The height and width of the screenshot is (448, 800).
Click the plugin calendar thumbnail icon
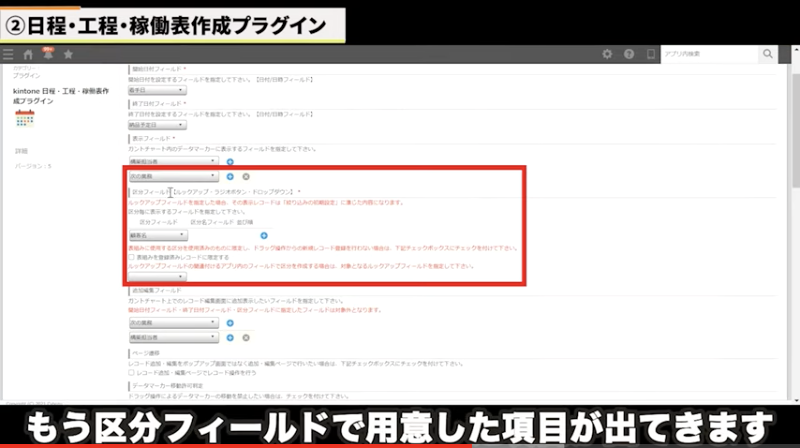pos(24,118)
